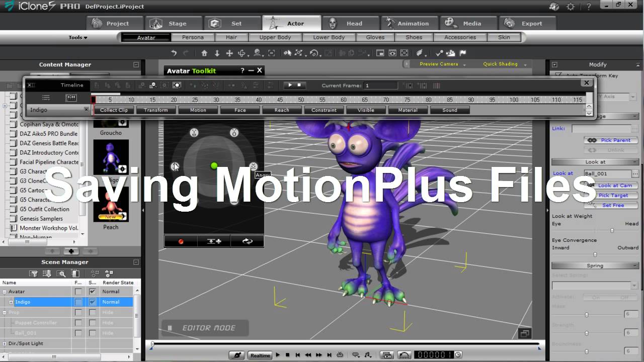
Task: Click the Undo arrow in the toolbar
Action: click(174, 53)
